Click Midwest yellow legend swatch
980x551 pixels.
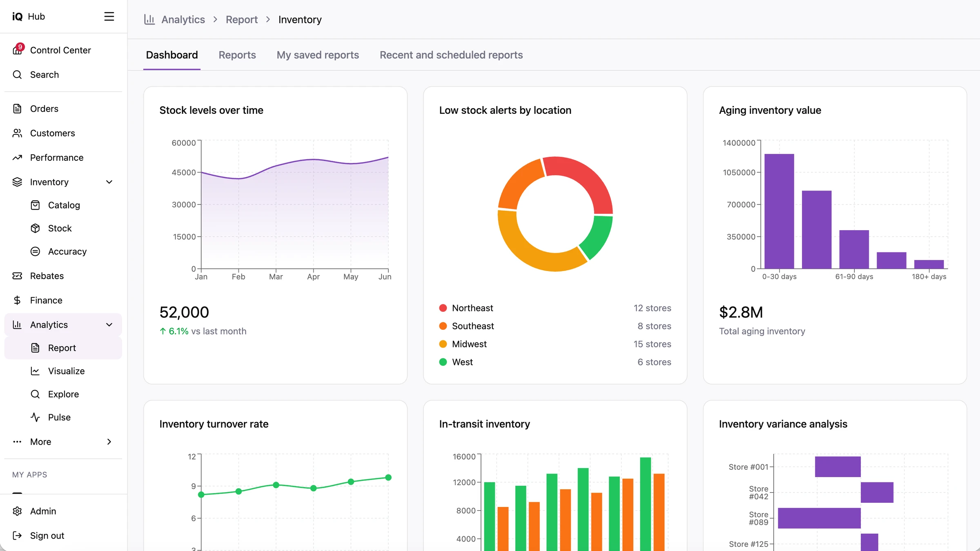point(443,344)
